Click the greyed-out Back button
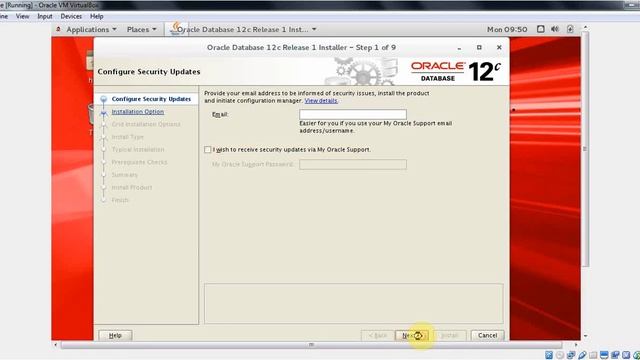This screenshot has width=640, height=360. (x=378, y=335)
